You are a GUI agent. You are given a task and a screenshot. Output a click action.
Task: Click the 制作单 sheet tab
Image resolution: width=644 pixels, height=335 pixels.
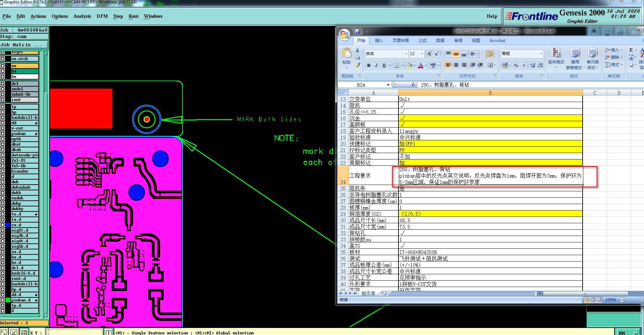[369, 293]
